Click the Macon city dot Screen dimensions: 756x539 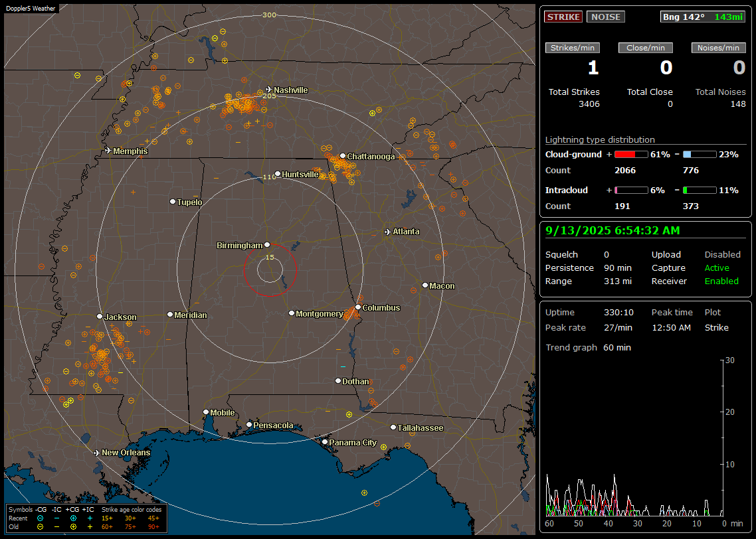[425, 285]
